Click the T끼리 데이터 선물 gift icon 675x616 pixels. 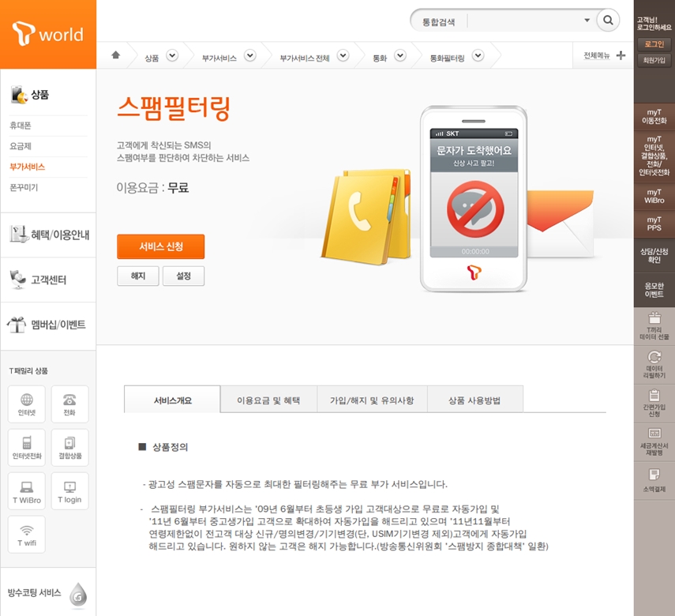[654, 326]
